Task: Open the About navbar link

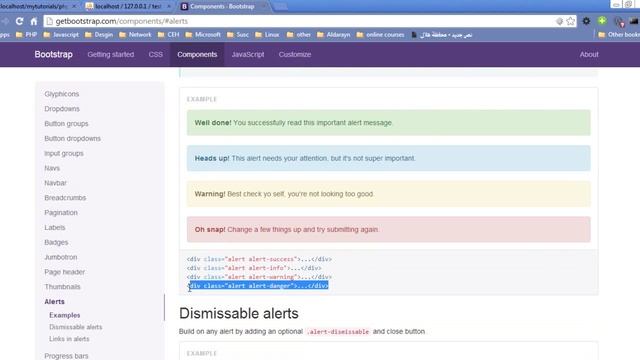Action: (589, 54)
